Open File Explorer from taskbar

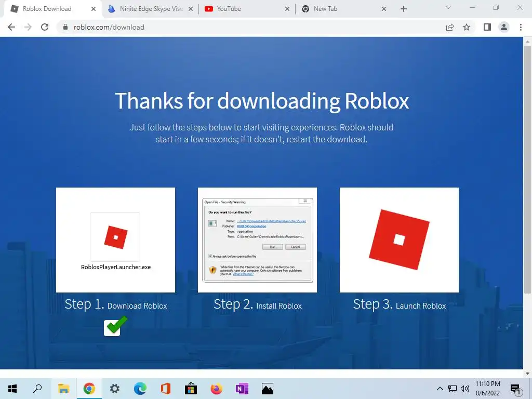(63, 389)
